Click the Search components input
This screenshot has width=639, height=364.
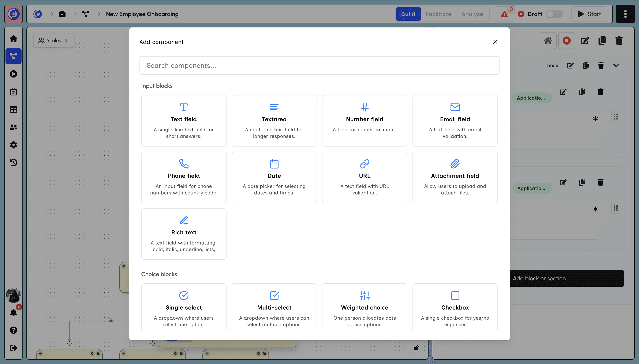(x=319, y=65)
